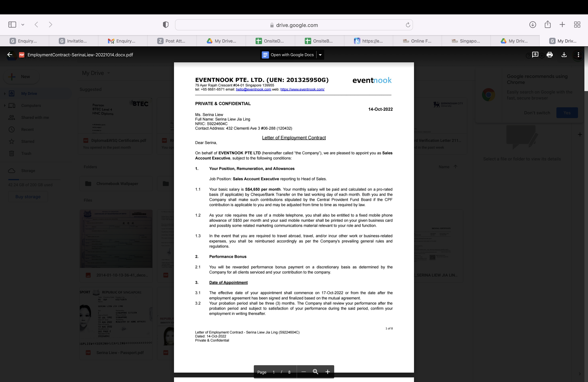Image resolution: width=588 pixels, height=382 pixels.
Task: Open with Google Docs
Action: pyautogui.click(x=288, y=55)
